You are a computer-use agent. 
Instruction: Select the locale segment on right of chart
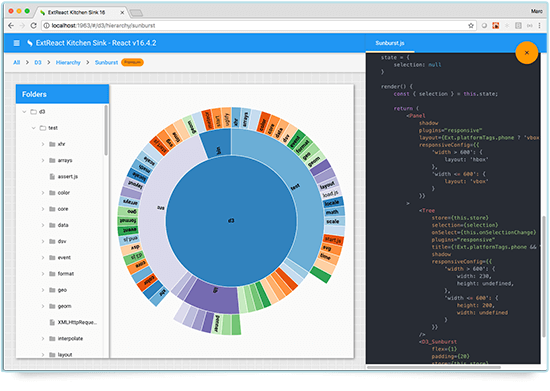pyautogui.click(x=332, y=203)
